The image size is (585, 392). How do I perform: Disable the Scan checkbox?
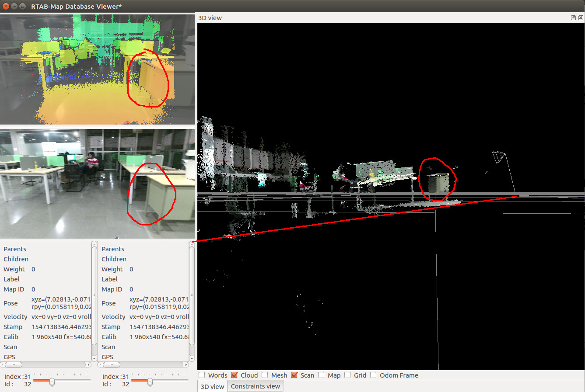click(294, 375)
